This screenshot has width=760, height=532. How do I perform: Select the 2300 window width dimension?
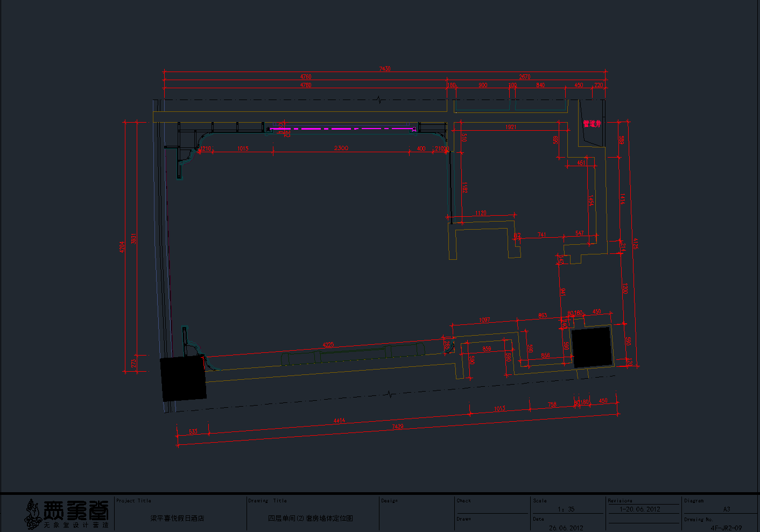341,148
